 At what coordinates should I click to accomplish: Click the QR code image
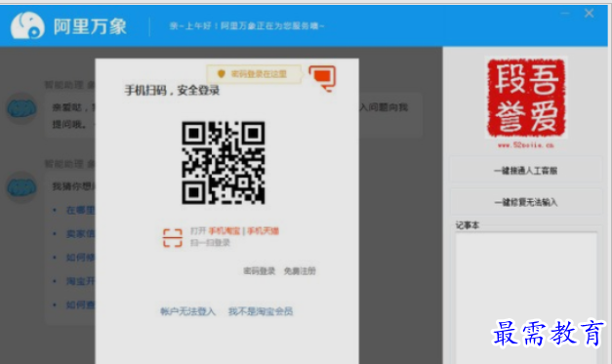(224, 163)
